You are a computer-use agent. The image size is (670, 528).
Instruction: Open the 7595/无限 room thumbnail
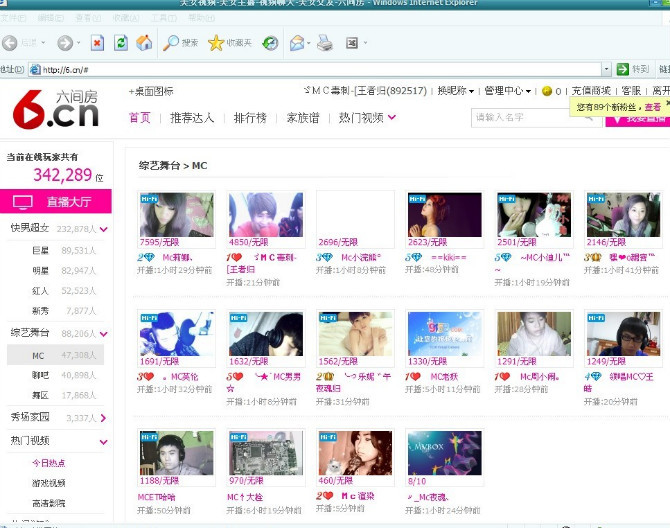(x=176, y=214)
